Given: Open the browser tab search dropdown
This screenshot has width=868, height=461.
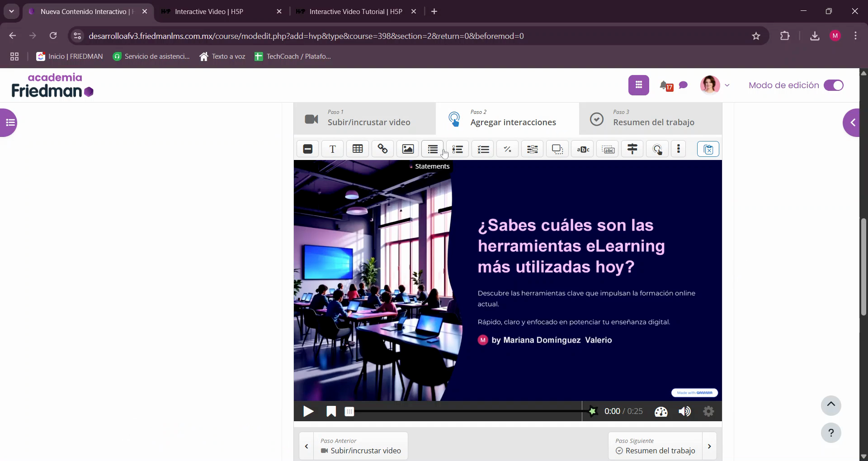Looking at the screenshot, I should (x=11, y=11).
